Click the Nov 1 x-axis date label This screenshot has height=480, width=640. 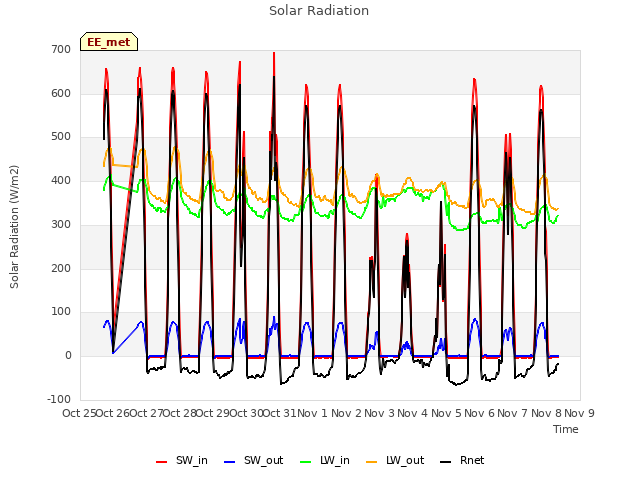[312, 413]
